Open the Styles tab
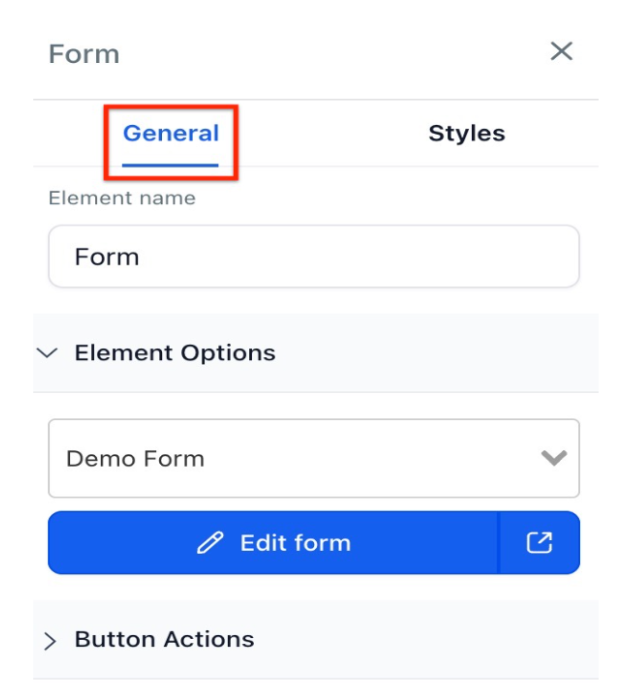The height and width of the screenshot is (696, 628). click(467, 133)
